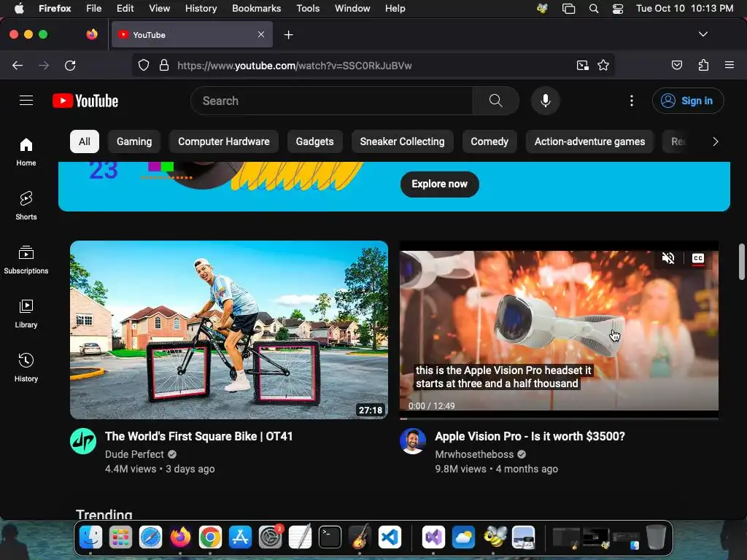
Task: Select the Comedy filter chip
Action: tap(489, 141)
